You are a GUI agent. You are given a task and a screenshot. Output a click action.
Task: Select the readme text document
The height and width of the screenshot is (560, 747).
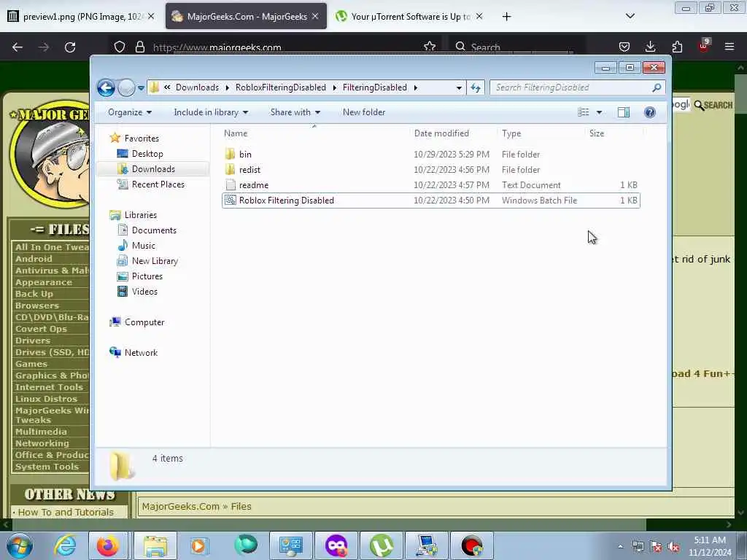click(x=430, y=184)
